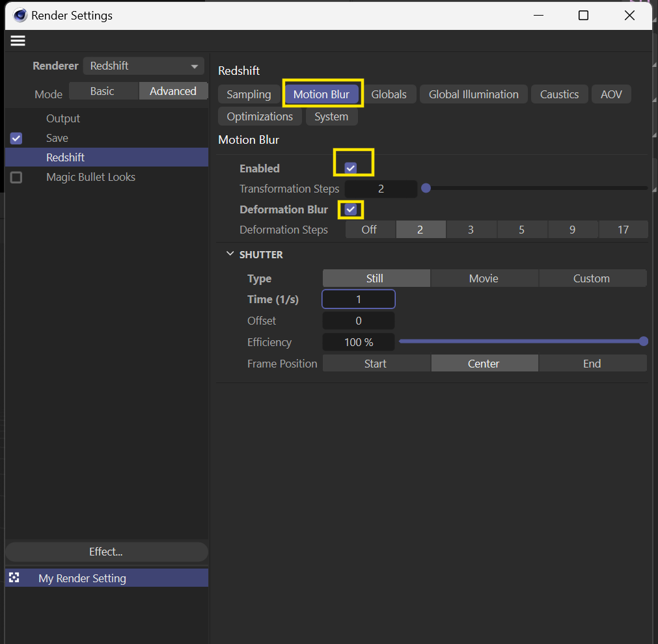
Task: Toggle the Motion Blur Enabled checkbox
Action: pos(350,168)
